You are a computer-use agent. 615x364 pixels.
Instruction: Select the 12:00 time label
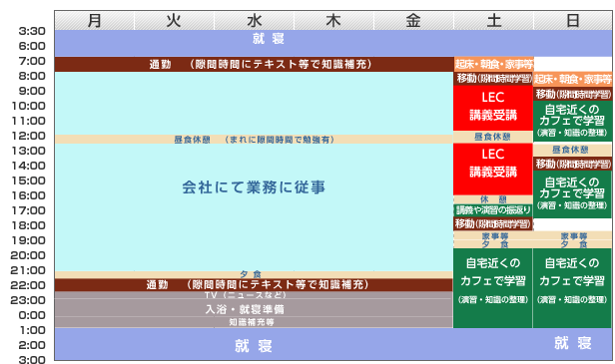click(x=28, y=136)
